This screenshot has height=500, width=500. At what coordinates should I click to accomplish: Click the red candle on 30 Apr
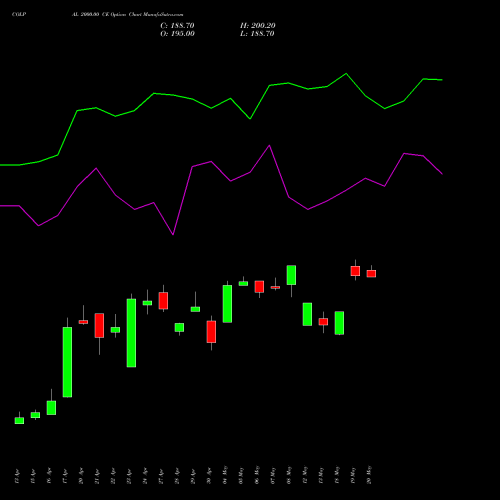coord(211,332)
